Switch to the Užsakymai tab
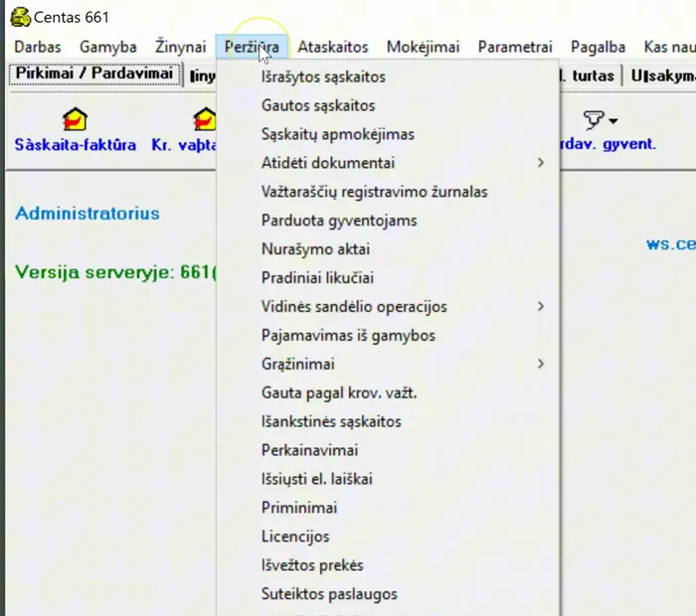The height and width of the screenshot is (616, 696). click(661, 76)
